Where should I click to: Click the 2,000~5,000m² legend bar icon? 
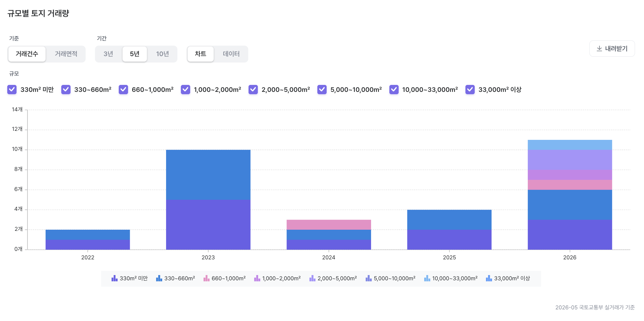pyautogui.click(x=312, y=278)
